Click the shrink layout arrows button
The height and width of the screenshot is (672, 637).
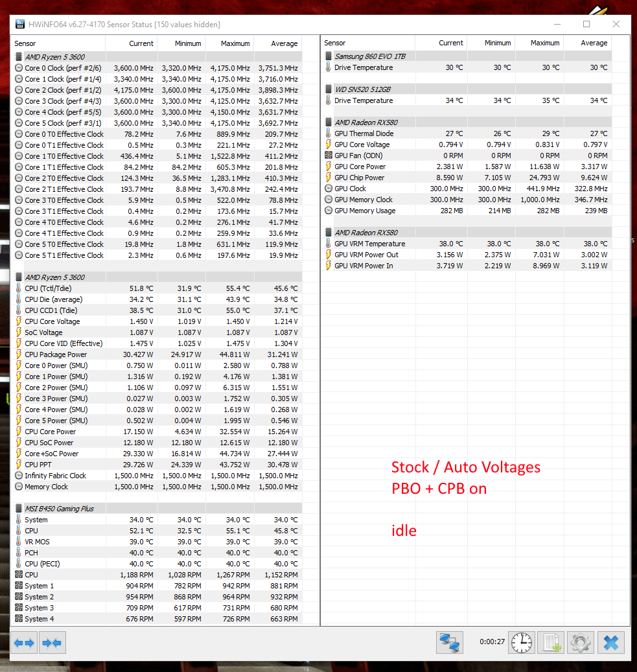click(x=52, y=642)
